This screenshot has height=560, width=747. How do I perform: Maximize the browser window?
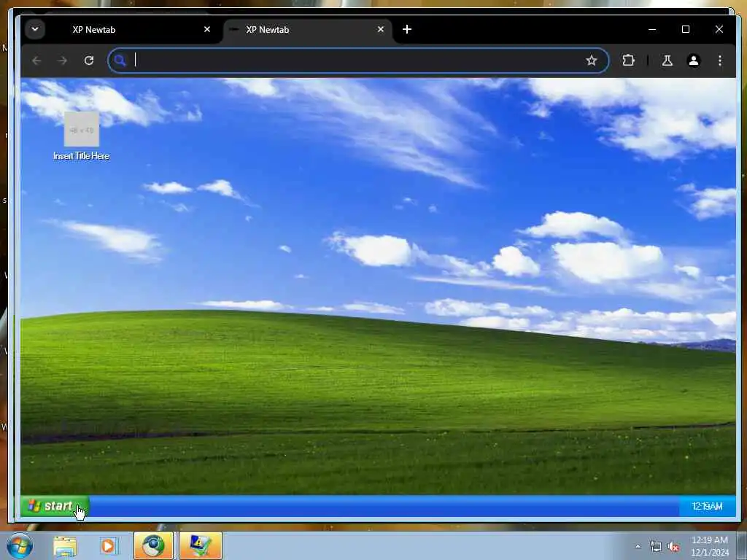686,29
